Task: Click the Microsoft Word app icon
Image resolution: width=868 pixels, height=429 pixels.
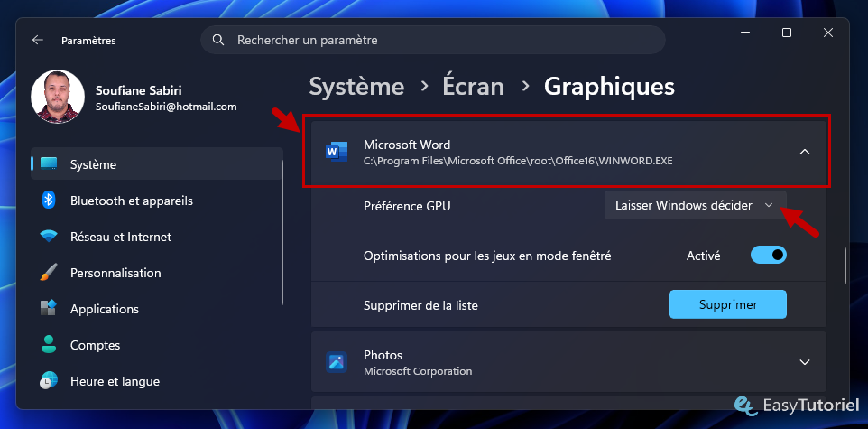Action: pos(337,152)
